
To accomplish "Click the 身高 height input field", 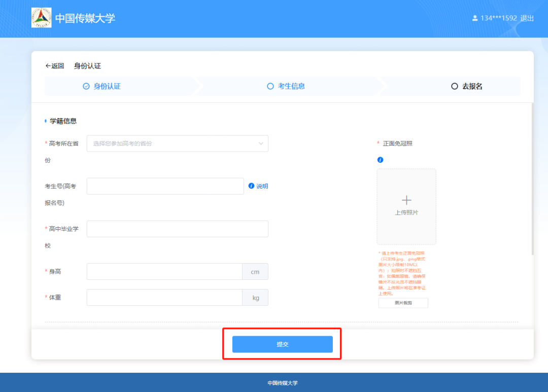I will point(164,271).
